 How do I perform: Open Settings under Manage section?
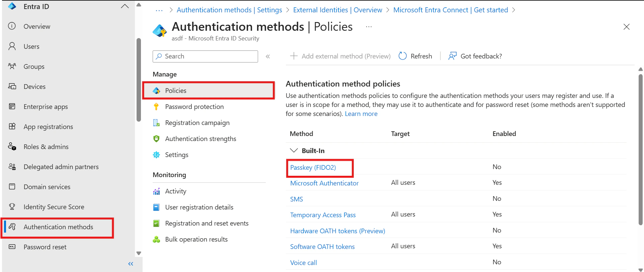(x=176, y=155)
